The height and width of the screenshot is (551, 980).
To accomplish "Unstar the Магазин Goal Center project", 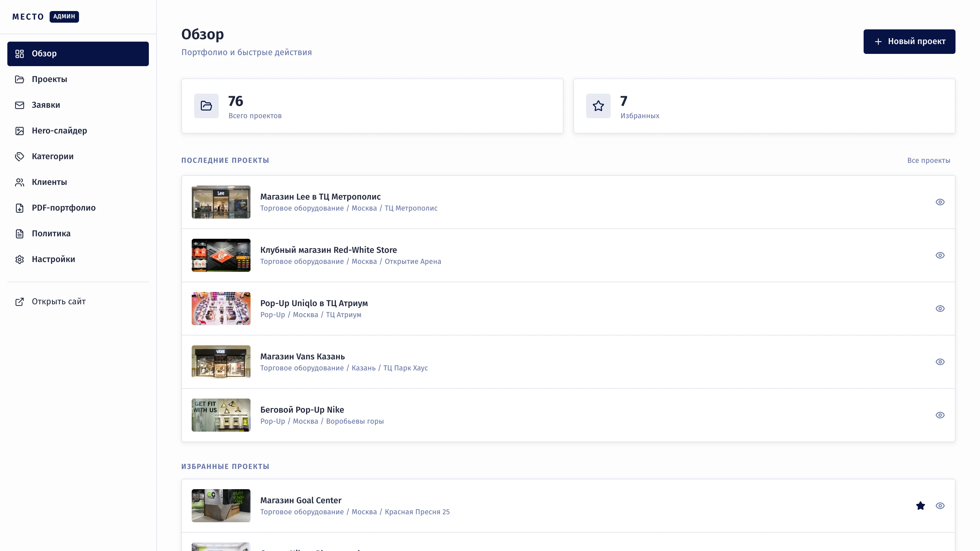I will coord(920,506).
